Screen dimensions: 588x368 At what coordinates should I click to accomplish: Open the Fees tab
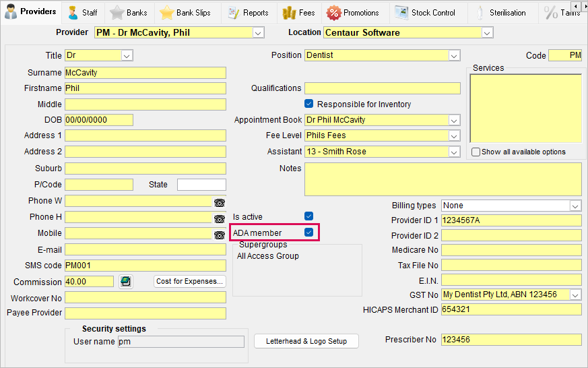299,13
